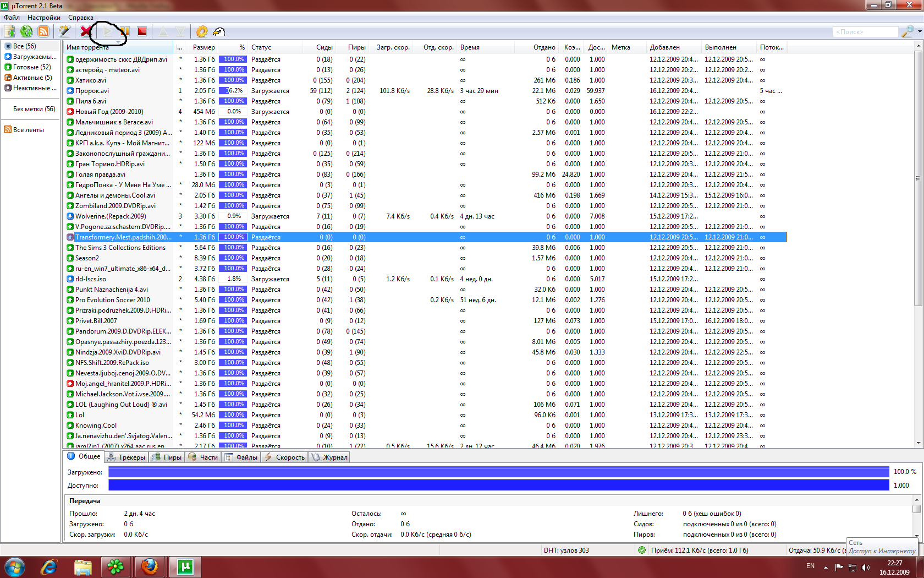Image resolution: width=924 pixels, height=578 pixels.
Task: Expand the search engine dropdown arrow
Action: coord(920,32)
